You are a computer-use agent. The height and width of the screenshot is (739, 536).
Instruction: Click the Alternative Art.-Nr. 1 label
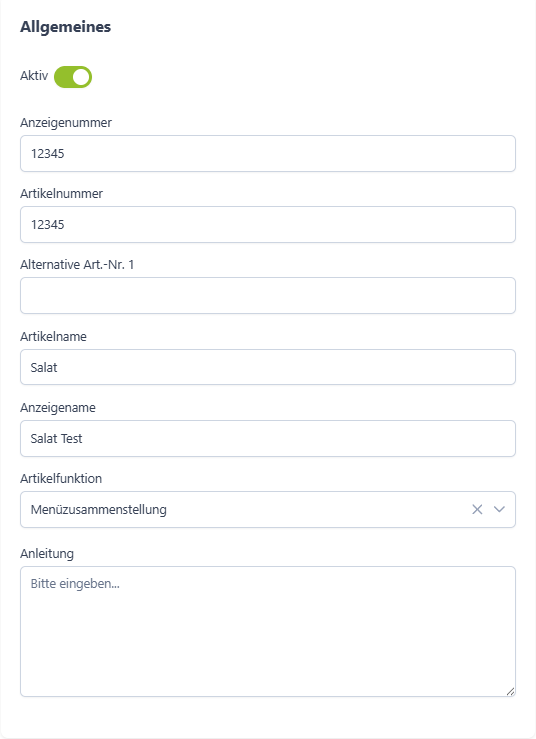point(77,265)
